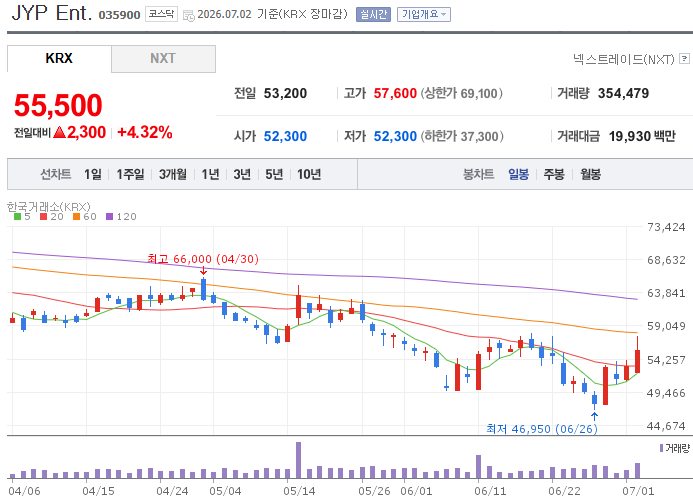This screenshot has height=499, width=693.
Task: Open the NXT help question-mark icon
Action: [x=684, y=58]
